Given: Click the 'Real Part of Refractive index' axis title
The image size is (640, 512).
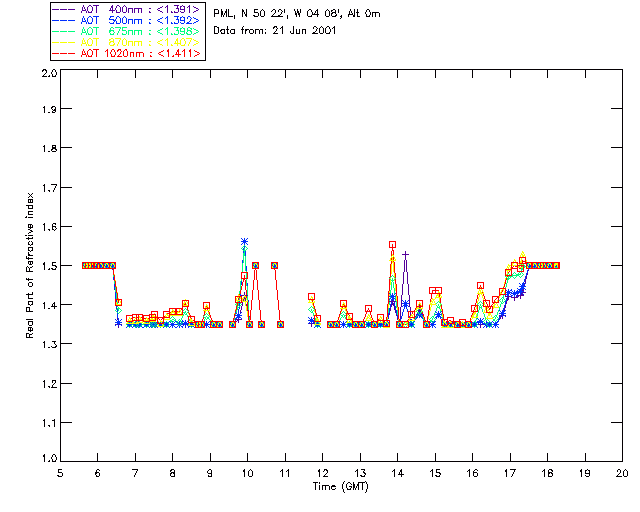Looking at the screenshot, I should [x=29, y=266].
